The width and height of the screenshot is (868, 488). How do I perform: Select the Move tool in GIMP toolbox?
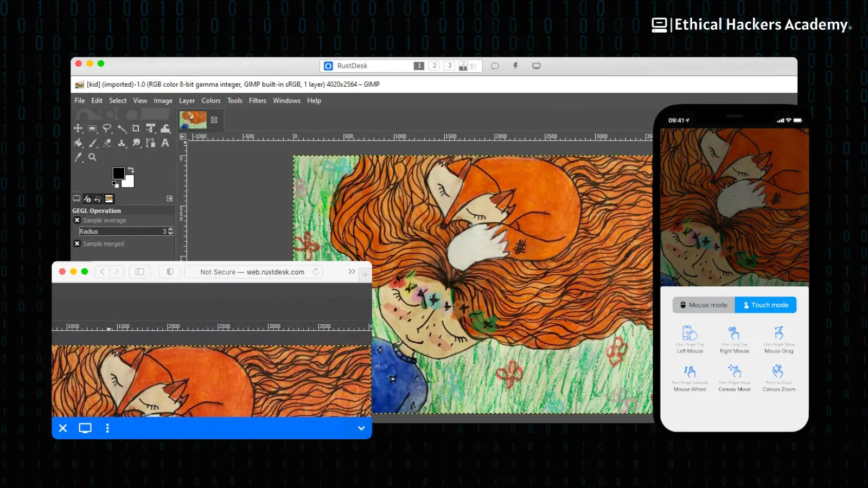[78, 129]
